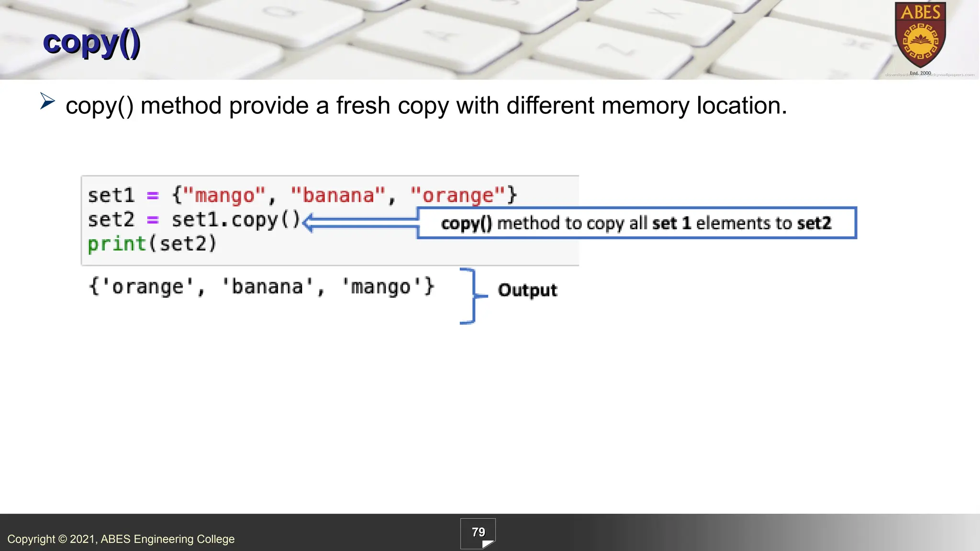Viewport: 980px width, 551px height.
Task: Click the set1 assignment code line
Action: point(302,195)
